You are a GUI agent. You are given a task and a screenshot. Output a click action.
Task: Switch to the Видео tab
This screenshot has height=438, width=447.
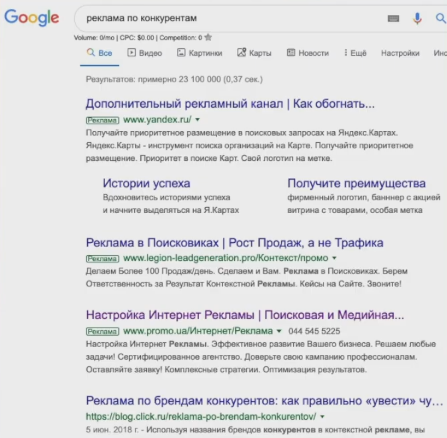pos(145,53)
